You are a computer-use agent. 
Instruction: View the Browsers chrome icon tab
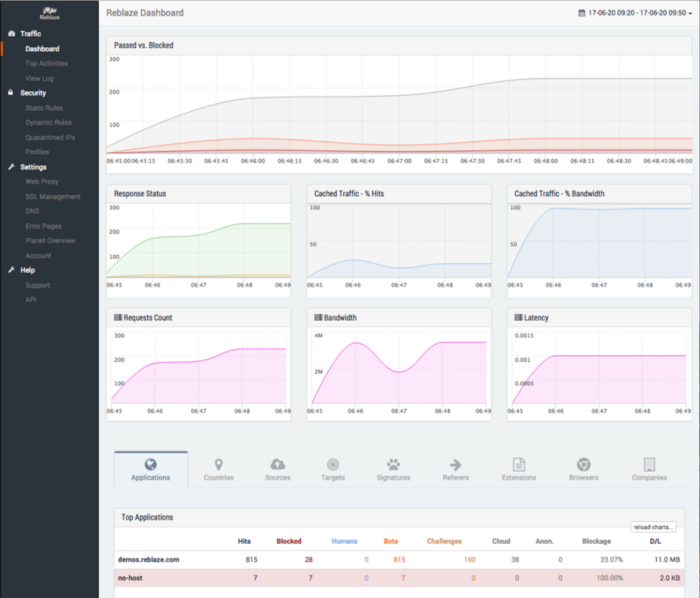[583, 465]
